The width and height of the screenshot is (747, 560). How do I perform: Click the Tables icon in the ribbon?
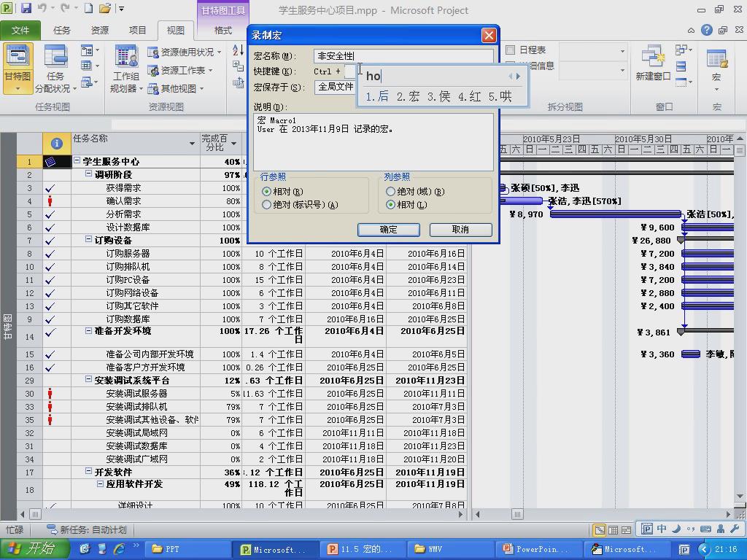click(x=238, y=82)
